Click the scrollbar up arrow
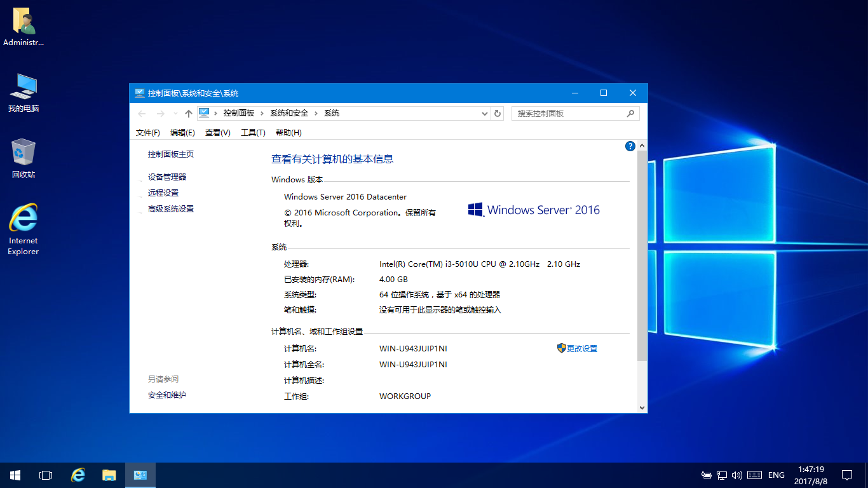 point(642,146)
